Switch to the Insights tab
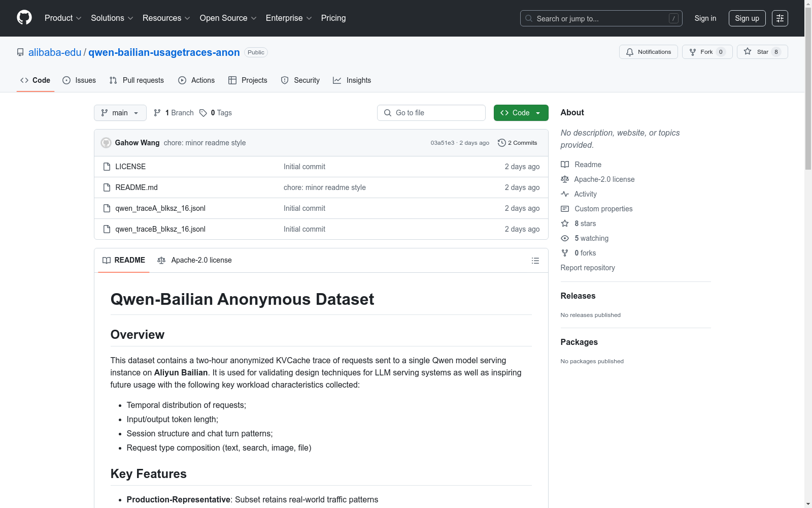 pyautogui.click(x=352, y=80)
